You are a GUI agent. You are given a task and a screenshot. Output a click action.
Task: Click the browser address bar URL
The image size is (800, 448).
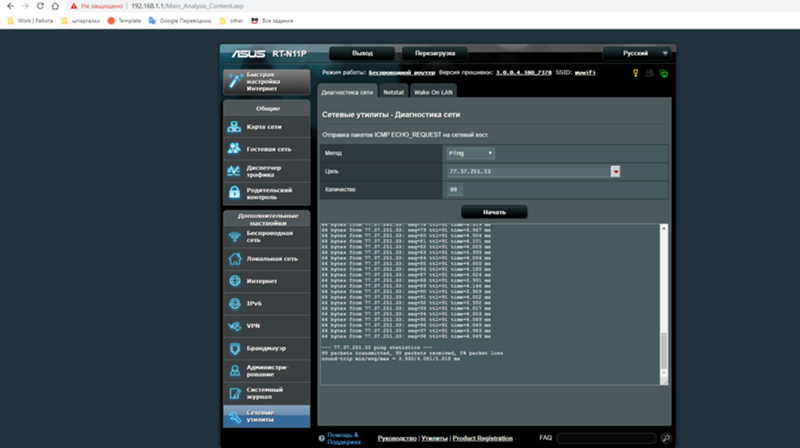pos(187,6)
